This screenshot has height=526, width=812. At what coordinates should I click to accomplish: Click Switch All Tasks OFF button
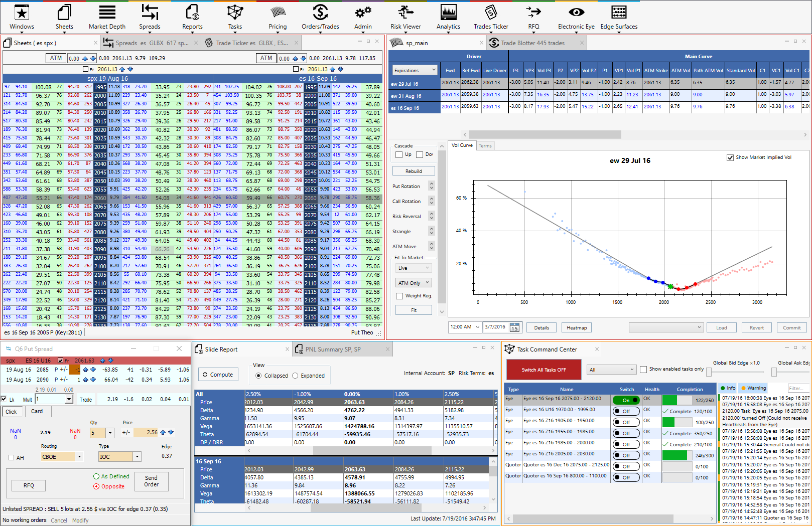(544, 370)
